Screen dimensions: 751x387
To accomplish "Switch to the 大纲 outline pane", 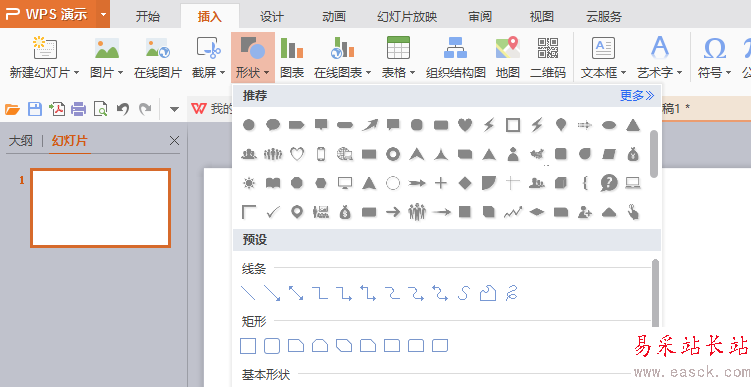I will click(x=21, y=141).
